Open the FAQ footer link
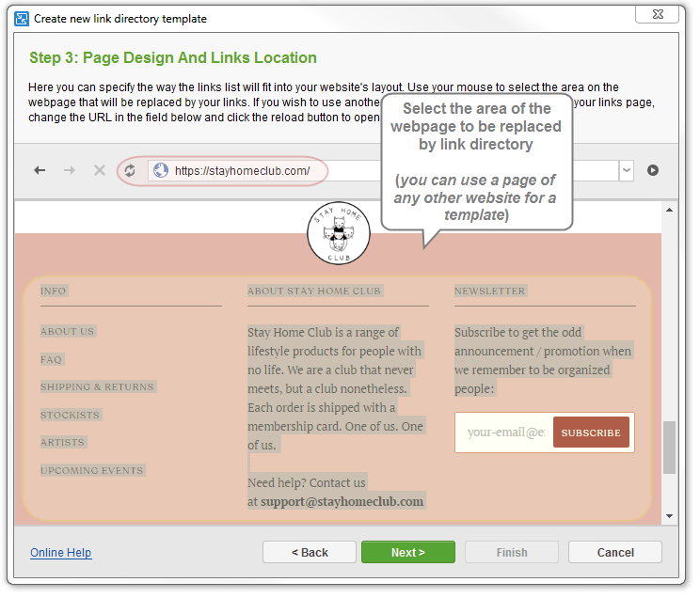Screen dimensions: 700x598 pos(51,359)
